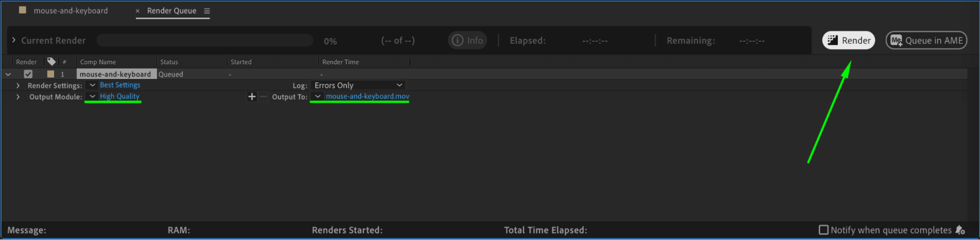The image size is (980, 240).
Task: Click the notification bell icon
Action: tap(960, 230)
